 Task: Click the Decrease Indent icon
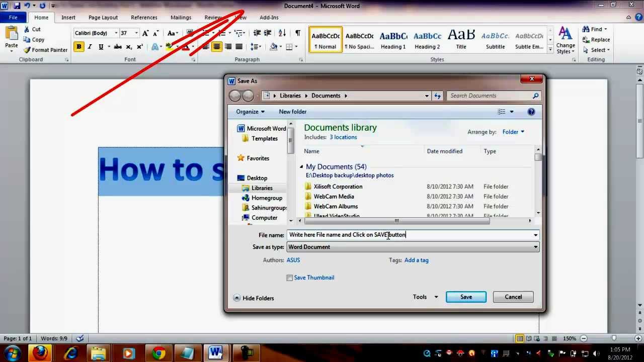[257, 33]
